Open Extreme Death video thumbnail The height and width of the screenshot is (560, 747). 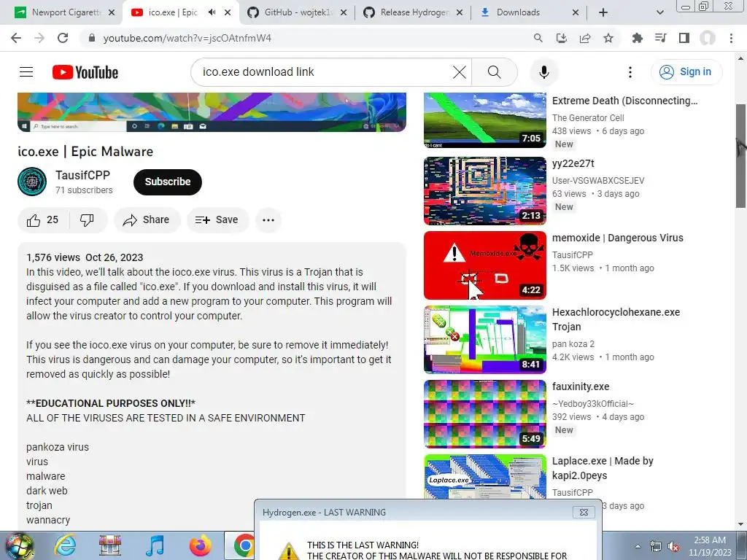[x=484, y=120]
